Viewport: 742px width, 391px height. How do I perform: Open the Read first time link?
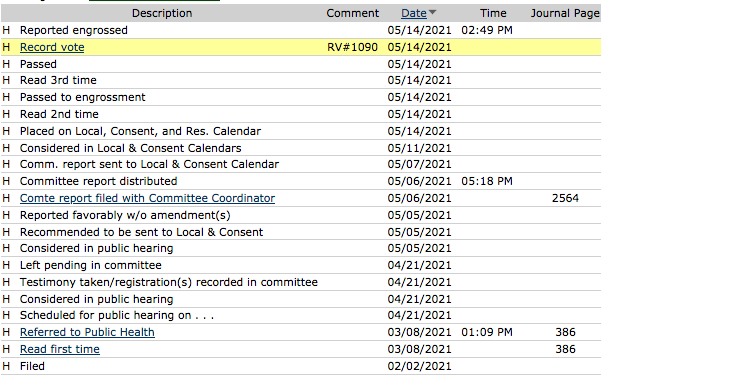60,349
